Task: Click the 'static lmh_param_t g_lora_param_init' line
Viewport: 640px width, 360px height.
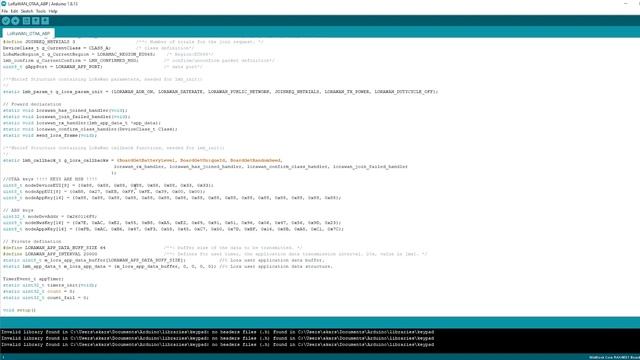Action: (220, 92)
